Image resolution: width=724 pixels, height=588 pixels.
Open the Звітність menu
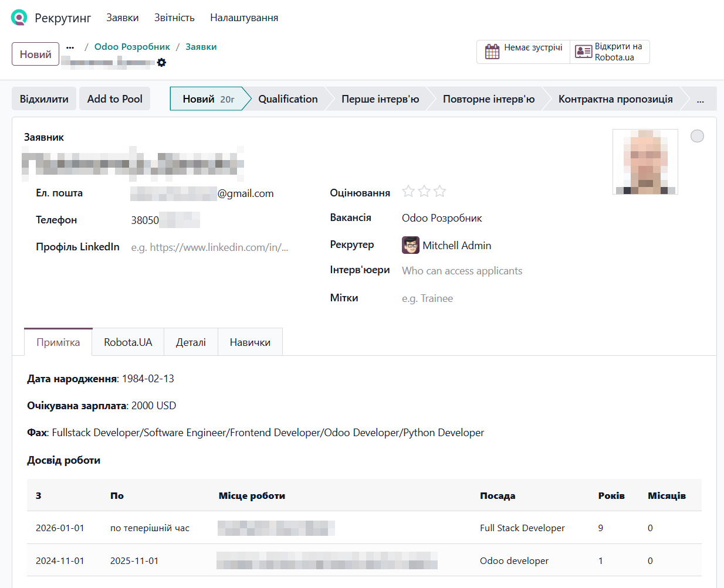174,18
